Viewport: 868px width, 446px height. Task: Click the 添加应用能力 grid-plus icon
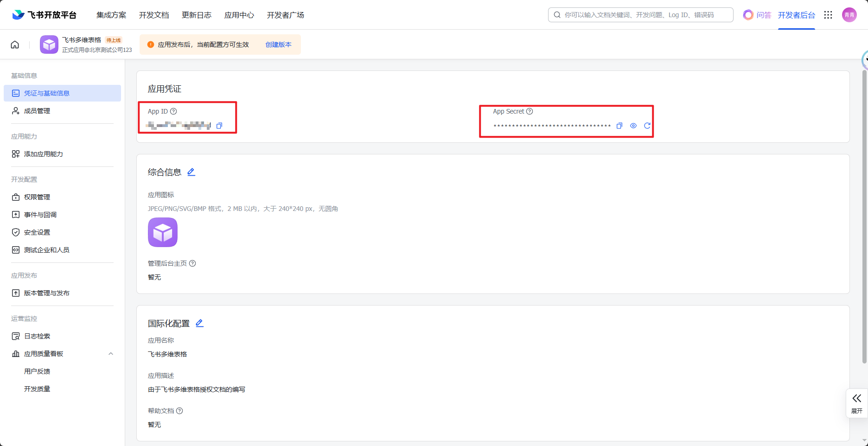(x=16, y=154)
